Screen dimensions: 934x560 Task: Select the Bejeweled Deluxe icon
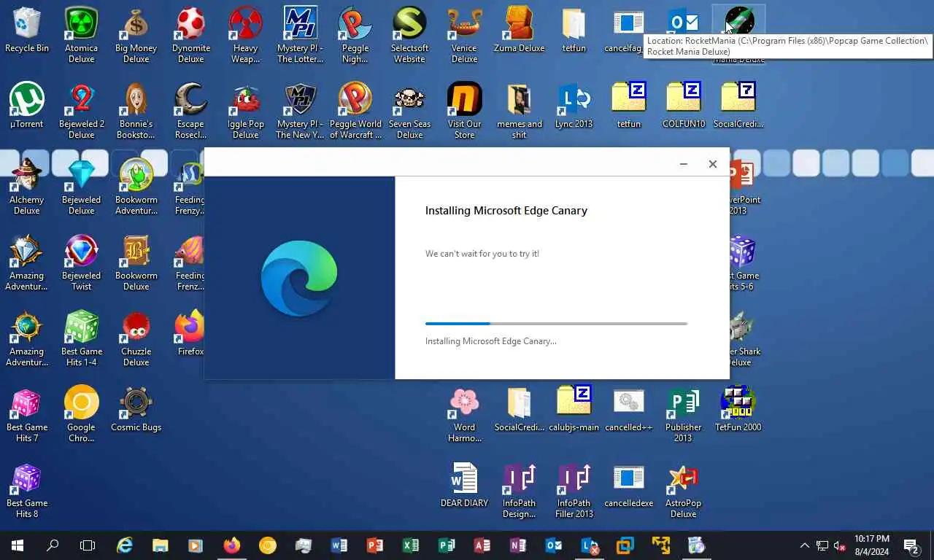tap(81, 187)
